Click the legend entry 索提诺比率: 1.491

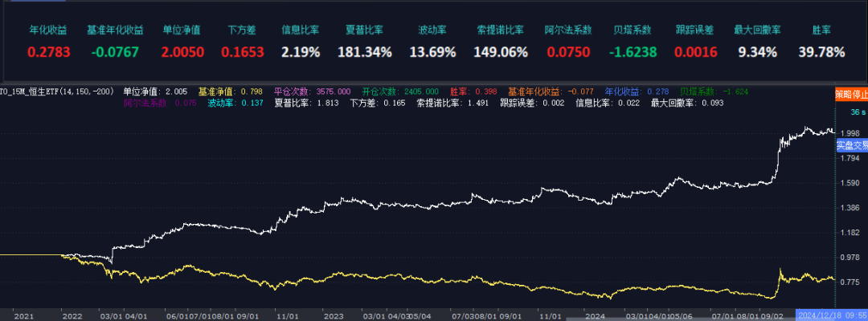click(x=452, y=104)
